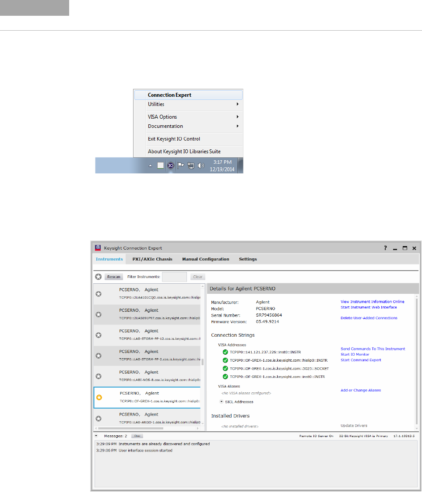Screen dimensions: 422x504
Task: Toggle favorite star for LAB-ARGO-1 instrument
Action: click(98, 419)
